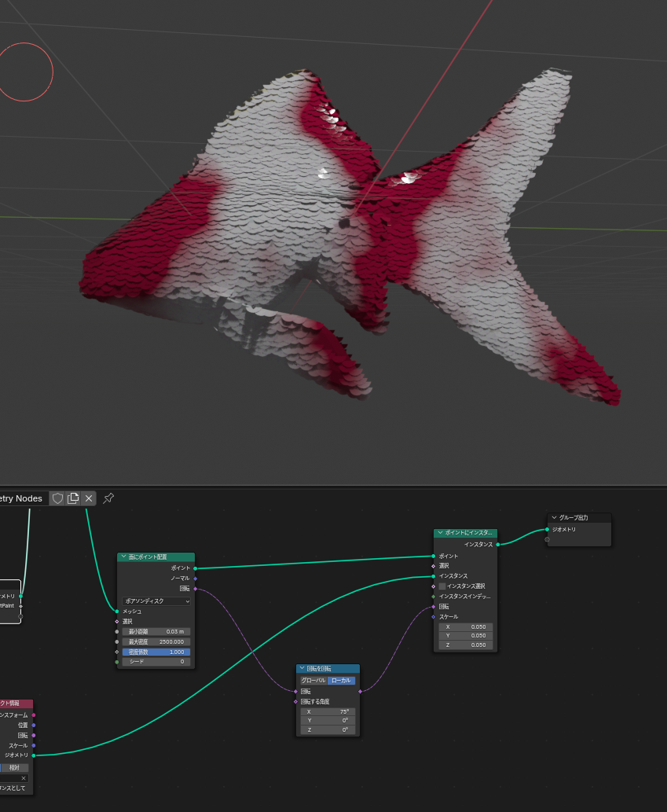Enable the インスタンス選択 checkbox

pyautogui.click(x=442, y=586)
